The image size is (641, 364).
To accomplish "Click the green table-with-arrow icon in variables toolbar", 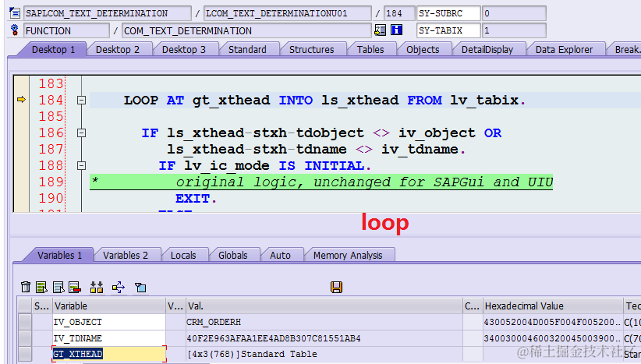I will [x=41, y=287].
